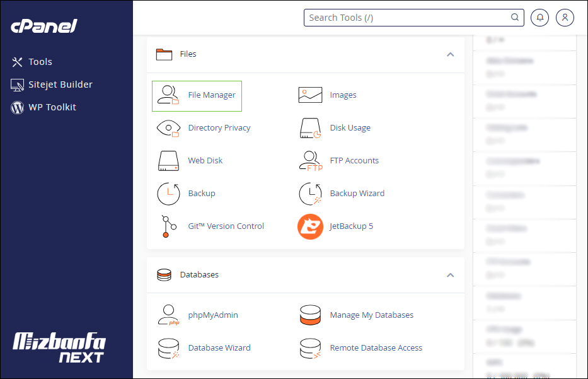The height and width of the screenshot is (379, 588).
Task: Open the phpMyAdmin icon
Action: 168,315
